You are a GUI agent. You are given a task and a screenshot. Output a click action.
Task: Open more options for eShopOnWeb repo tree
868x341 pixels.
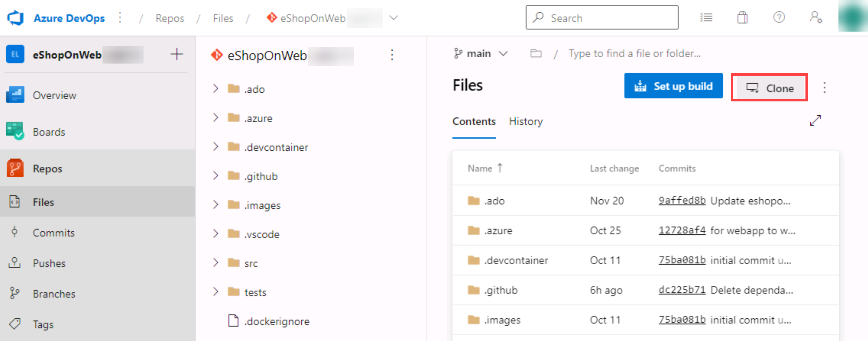point(392,55)
